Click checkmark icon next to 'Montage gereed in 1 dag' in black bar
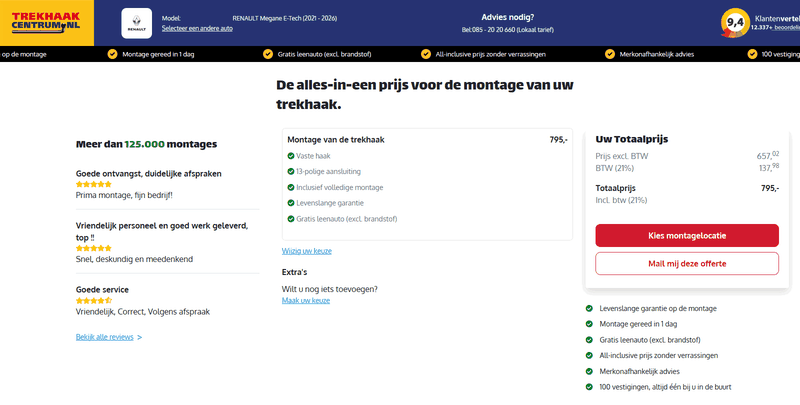Screen dimensions: 800x405 tap(112, 54)
